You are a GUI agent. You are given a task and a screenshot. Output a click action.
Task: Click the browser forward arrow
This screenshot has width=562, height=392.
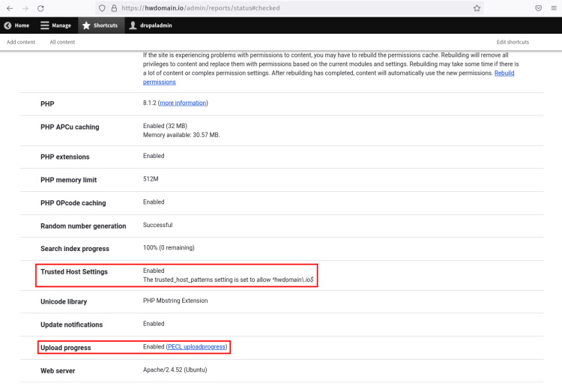(25, 7)
